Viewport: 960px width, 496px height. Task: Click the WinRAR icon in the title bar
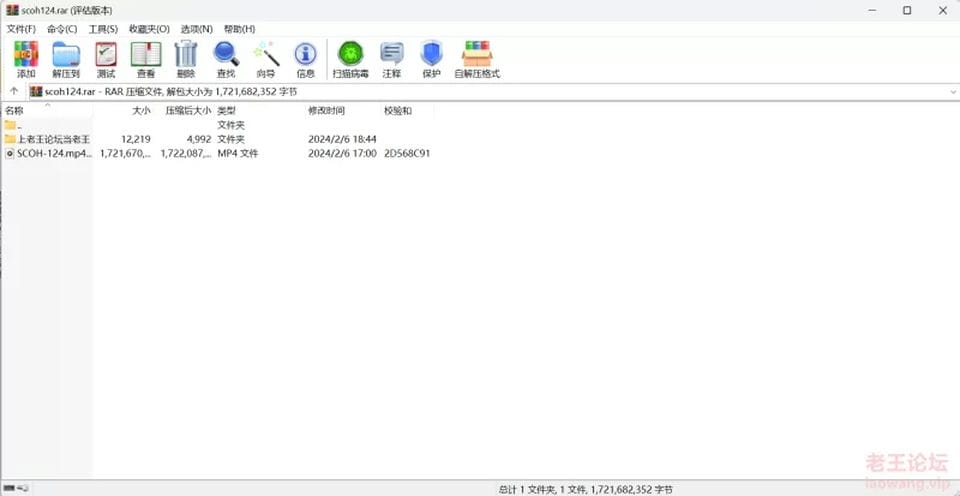[12, 10]
